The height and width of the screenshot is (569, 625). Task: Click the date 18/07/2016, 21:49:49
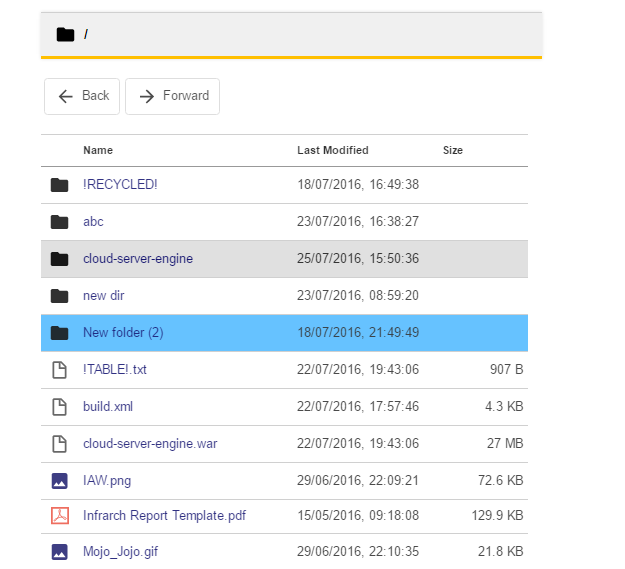[358, 333]
